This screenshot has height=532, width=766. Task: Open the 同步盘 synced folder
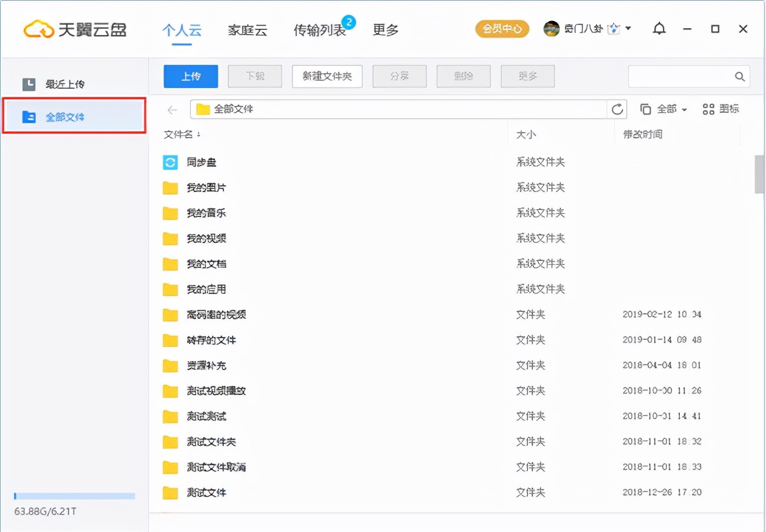(x=202, y=162)
